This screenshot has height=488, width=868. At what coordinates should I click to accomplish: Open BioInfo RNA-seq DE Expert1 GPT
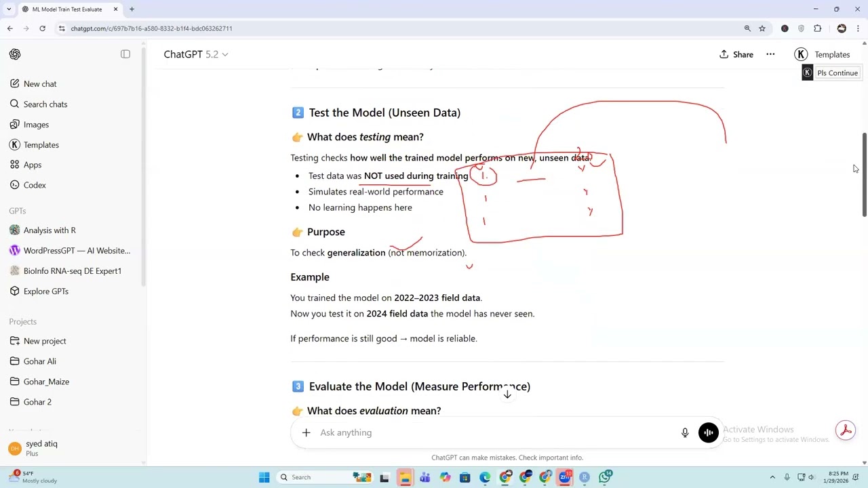pos(72,271)
